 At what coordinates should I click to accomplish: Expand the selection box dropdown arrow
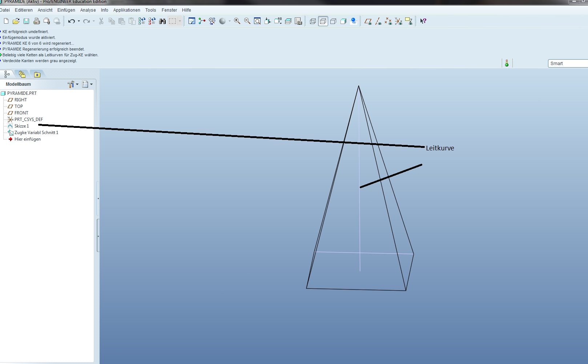tap(180, 21)
